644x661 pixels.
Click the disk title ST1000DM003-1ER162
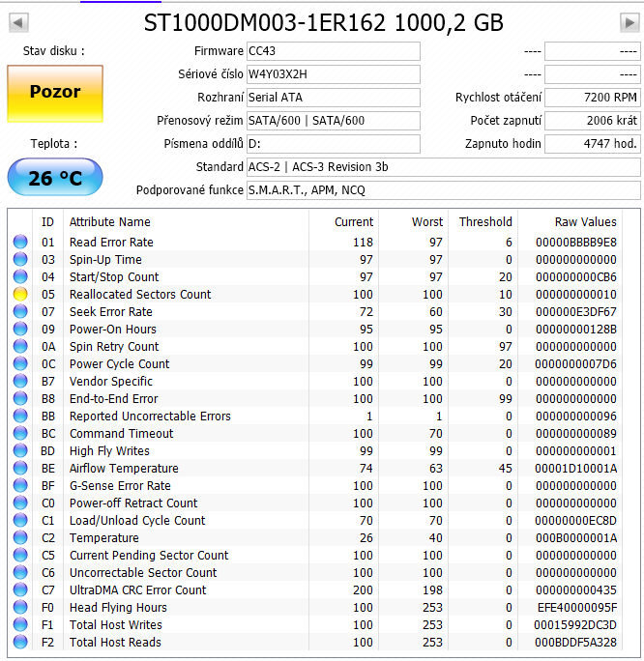pos(323,23)
